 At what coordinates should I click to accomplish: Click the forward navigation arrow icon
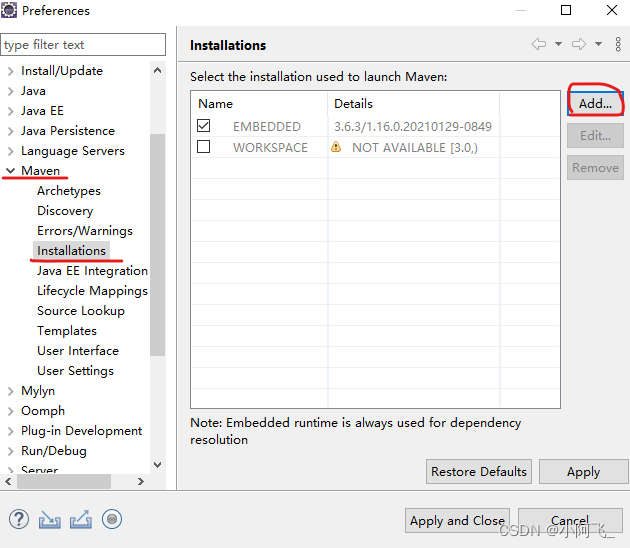pyautogui.click(x=579, y=44)
